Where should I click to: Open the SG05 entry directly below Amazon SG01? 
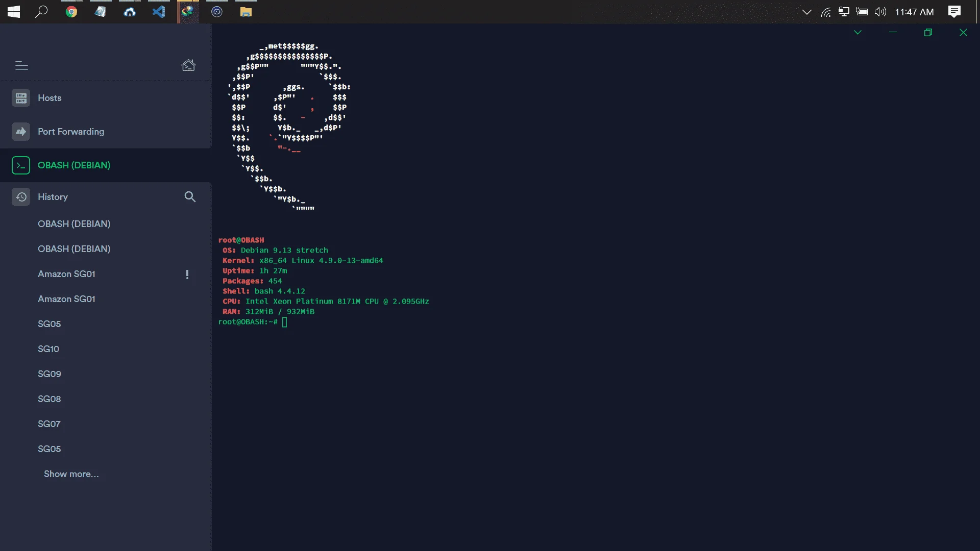pyautogui.click(x=49, y=324)
